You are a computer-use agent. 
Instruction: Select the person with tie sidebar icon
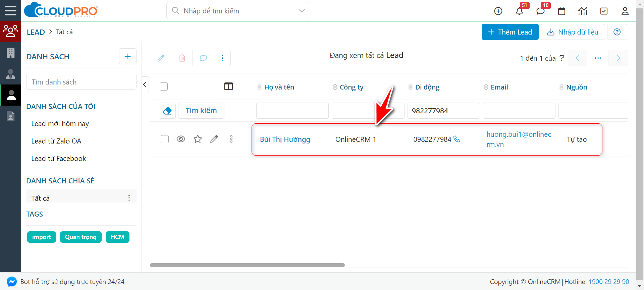coord(10,74)
